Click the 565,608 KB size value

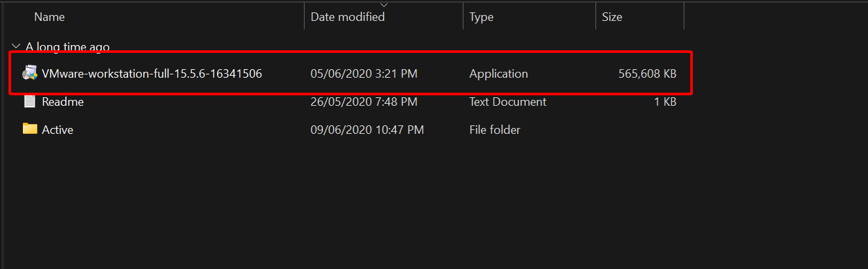tap(647, 74)
